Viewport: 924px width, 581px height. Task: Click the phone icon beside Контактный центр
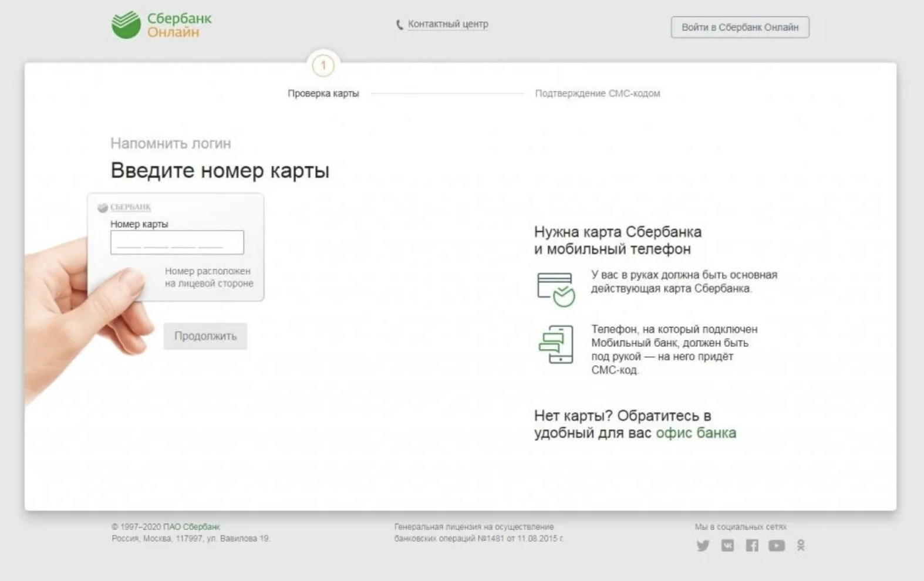(x=400, y=25)
